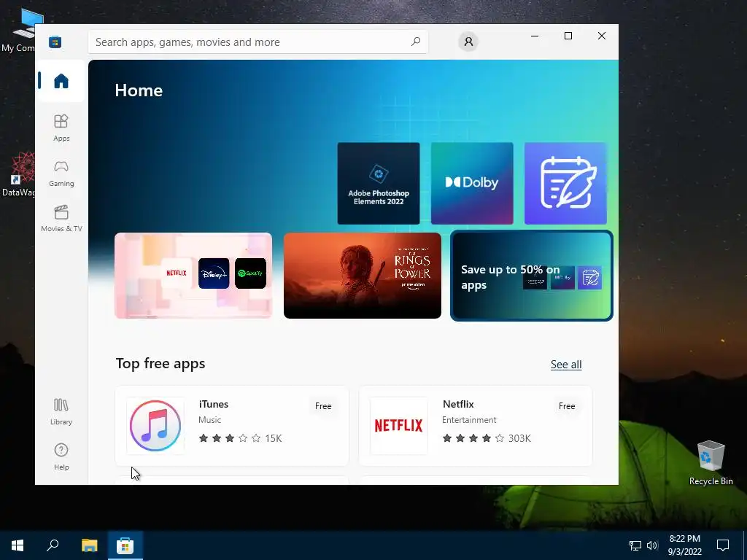The image size is (747, 560).
Task: Click Microsoft Store taskbar icon
Action: 125,545
